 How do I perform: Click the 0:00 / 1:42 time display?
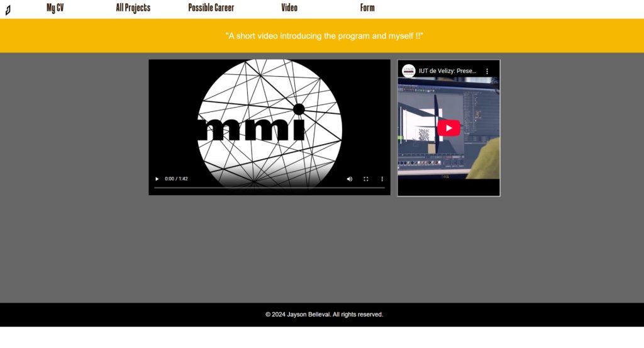[x=176, y=179]
